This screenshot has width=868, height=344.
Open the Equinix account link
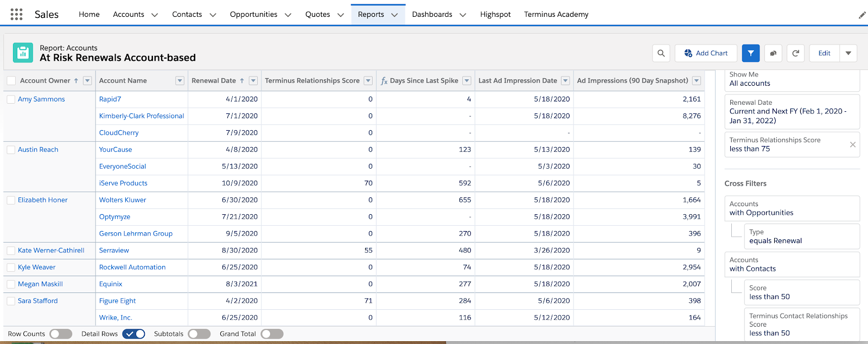(111, 284)
